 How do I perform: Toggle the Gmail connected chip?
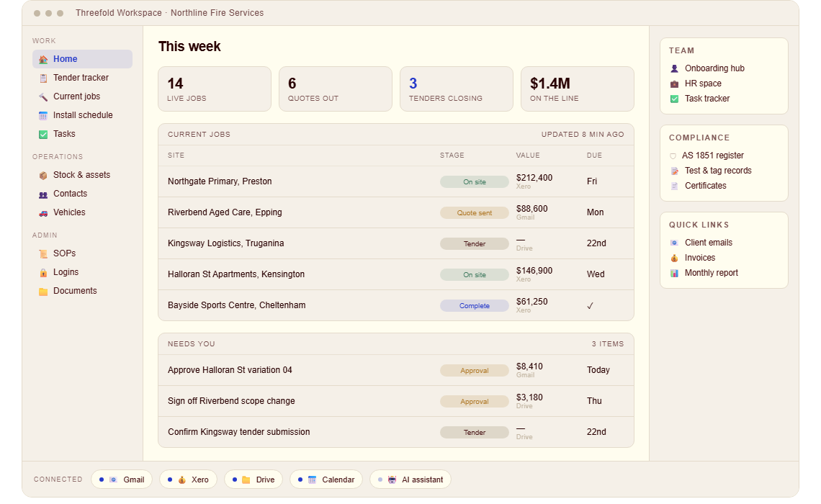122,480
